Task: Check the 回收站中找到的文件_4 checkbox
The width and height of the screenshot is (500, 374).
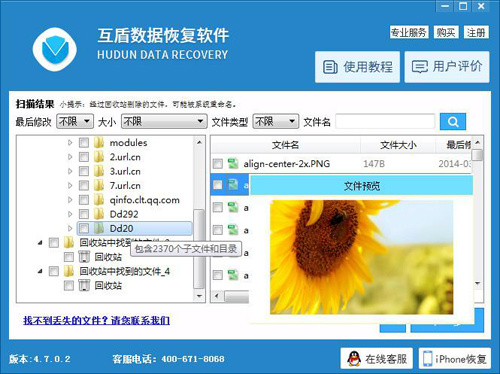Action: (x=54, y=271)
